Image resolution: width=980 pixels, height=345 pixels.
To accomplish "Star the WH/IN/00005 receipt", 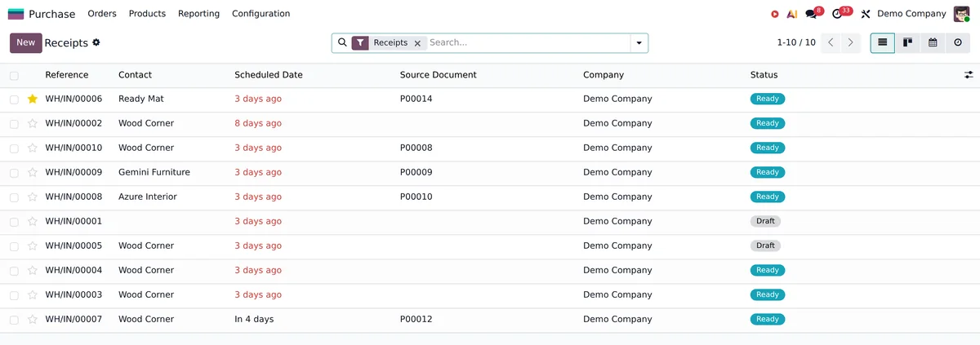I will (33, 245).
